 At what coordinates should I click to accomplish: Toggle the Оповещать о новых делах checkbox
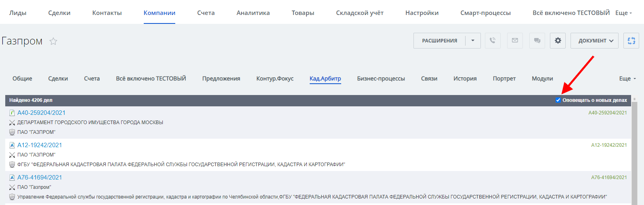558,100
